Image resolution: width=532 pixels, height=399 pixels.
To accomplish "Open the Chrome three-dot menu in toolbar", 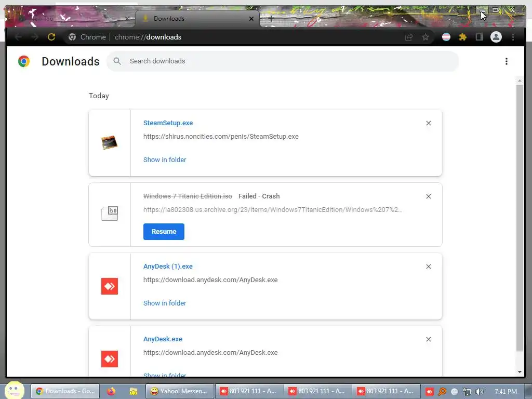I will click(513, 37).
